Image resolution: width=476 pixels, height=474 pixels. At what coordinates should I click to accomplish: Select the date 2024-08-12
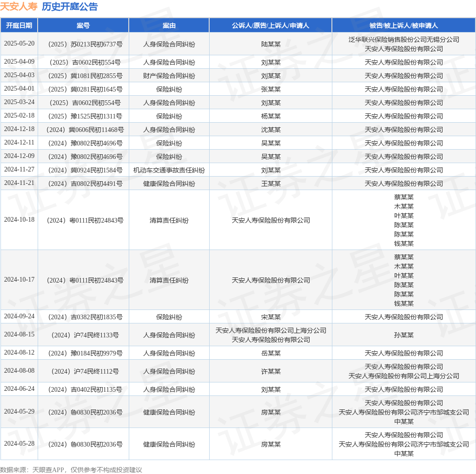tap(19, 353)
